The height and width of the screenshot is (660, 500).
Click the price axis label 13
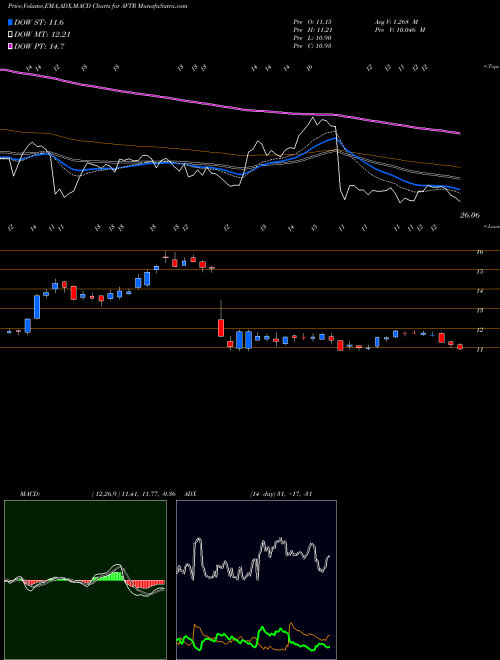pos(479,310)
